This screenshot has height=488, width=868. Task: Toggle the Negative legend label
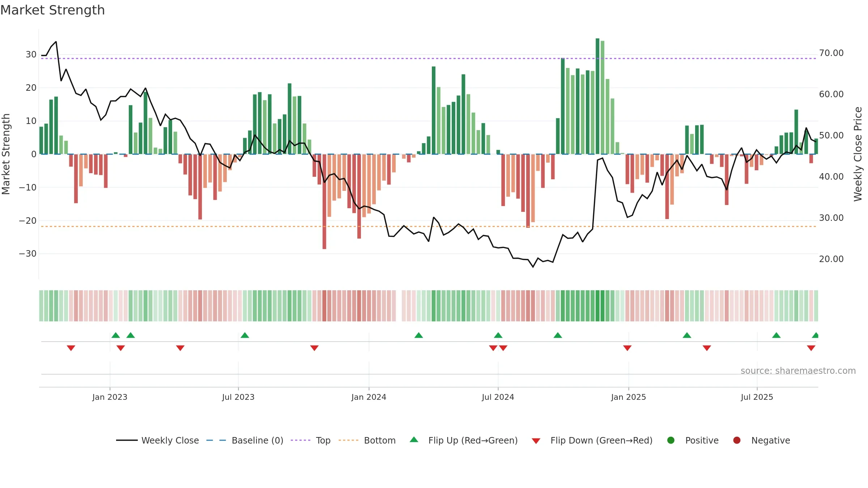[771, 440]
